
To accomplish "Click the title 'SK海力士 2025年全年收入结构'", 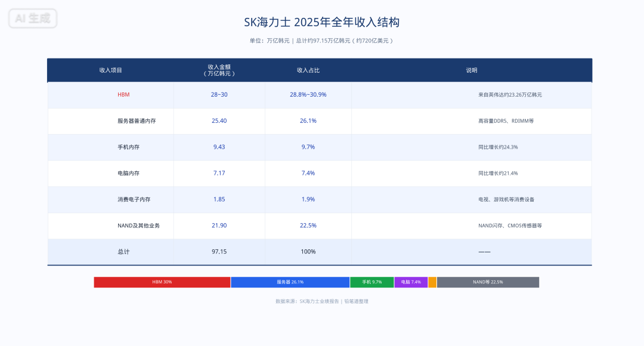I will 321,22.
